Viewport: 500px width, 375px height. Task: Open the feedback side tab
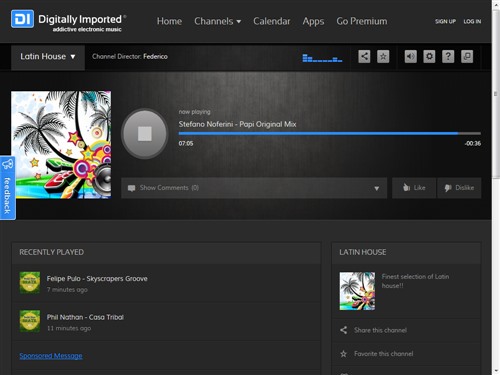[x=7, y=188]
